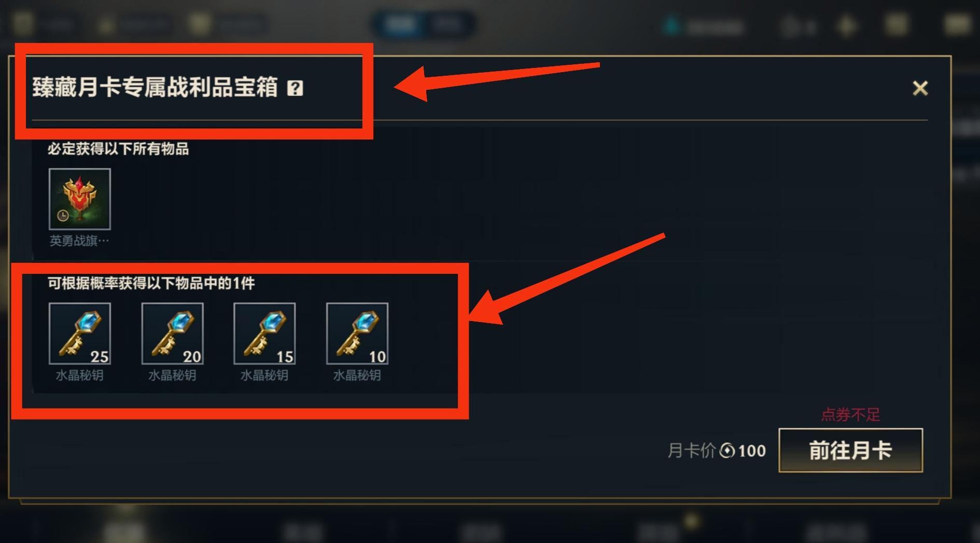The image size is (980, 543).
Task: Select the 20 crystal keys reward icon
Action: pos(172,333)
